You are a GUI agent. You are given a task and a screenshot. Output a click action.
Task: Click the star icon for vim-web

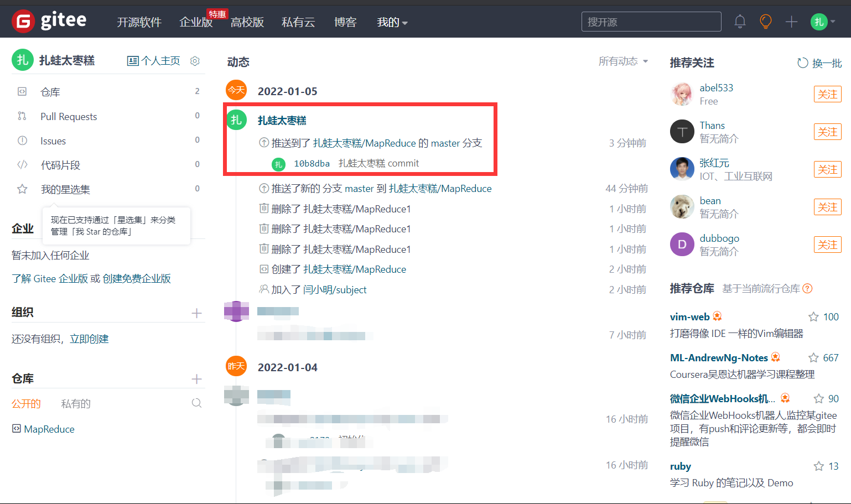[813, 317]
